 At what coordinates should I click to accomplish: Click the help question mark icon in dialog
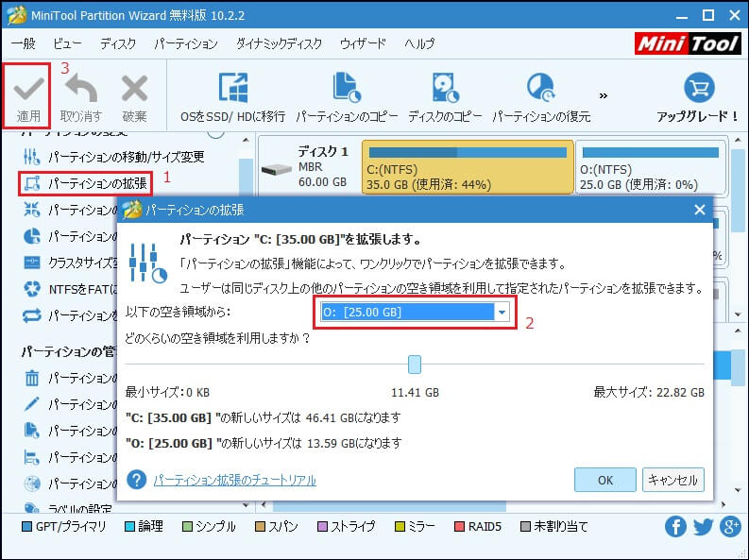(x=137, y=480)
